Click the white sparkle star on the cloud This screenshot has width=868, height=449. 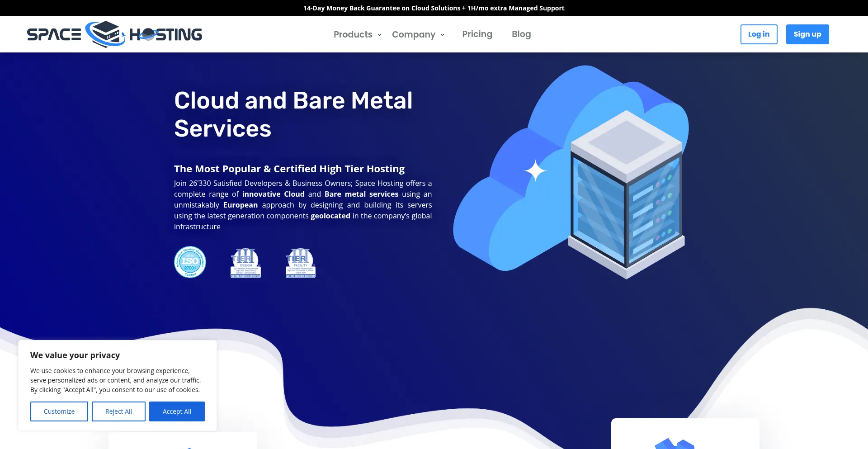(x=535, y=171)
